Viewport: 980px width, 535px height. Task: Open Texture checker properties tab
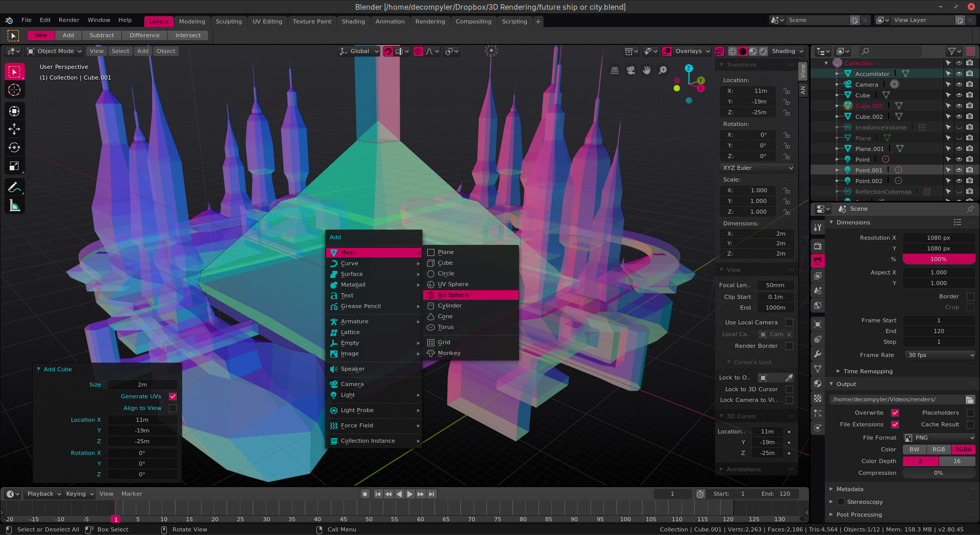[x=818, y=398]
